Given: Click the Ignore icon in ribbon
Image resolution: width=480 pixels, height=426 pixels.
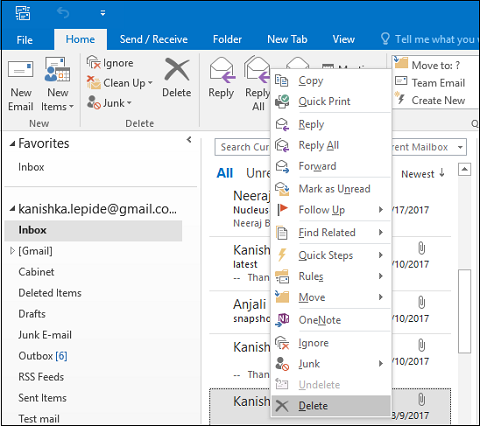Looking at the screenshot, I should coord(93,62).
